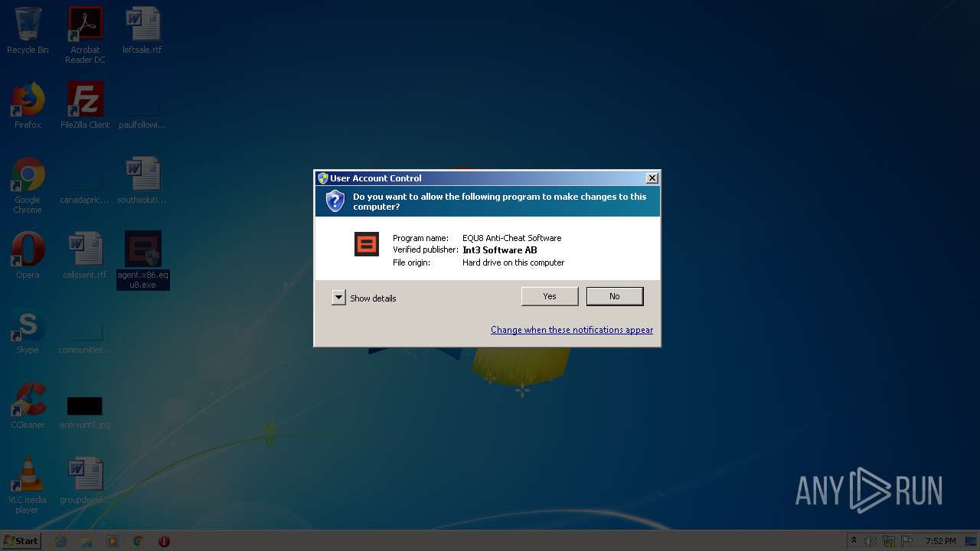Click 'Int3 Software AB' publisher text
The image size is (980, 551).
tap(500, 250)
